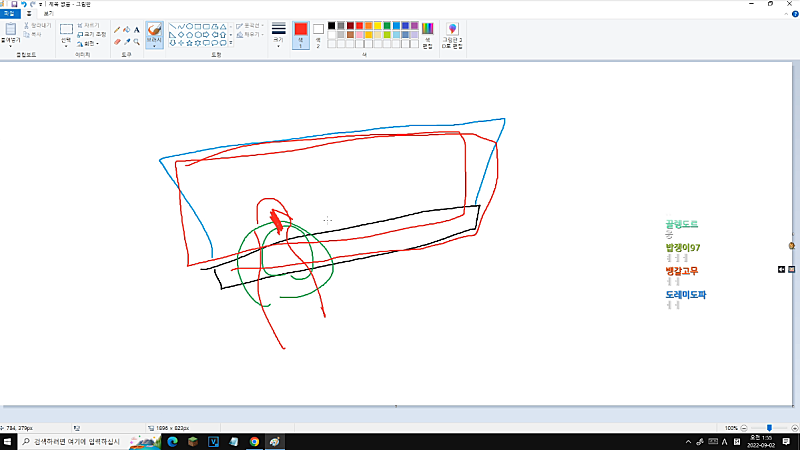Image resolution: width=800 pixels, height=450 pixels.
Task: Open the shape Outline dropdown
Action: (x=250, y=26)
